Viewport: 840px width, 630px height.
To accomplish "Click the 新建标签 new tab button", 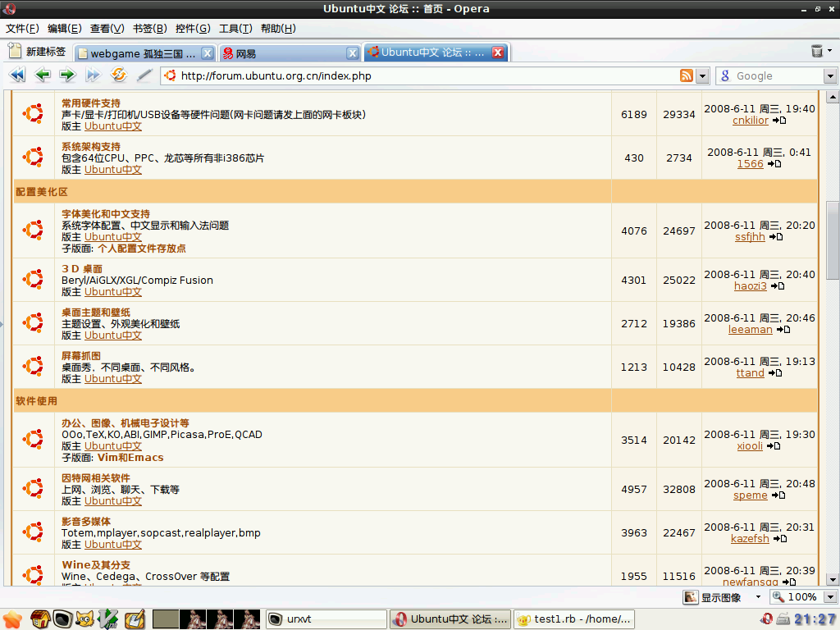I will [38, 52].
